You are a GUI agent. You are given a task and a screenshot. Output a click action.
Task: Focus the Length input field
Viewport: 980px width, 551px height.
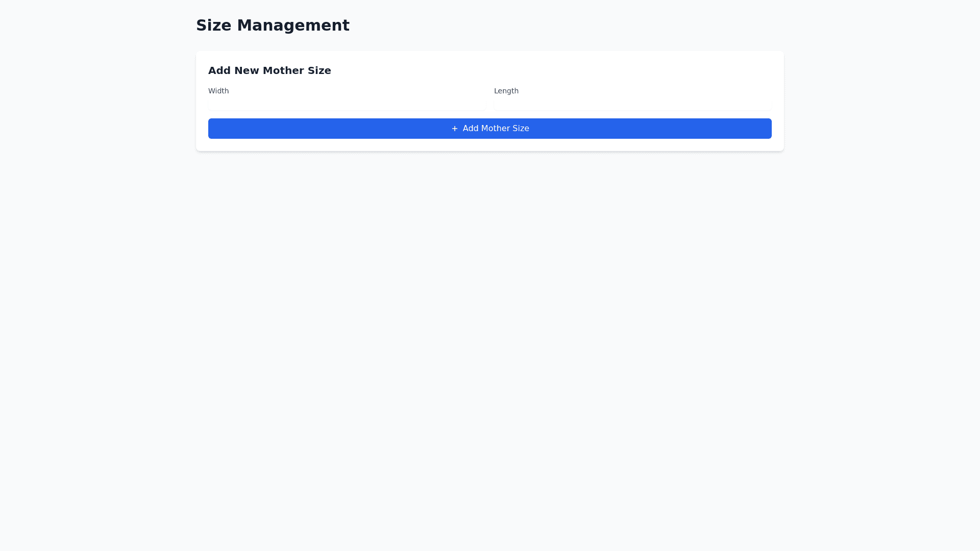[x=632, y=105]
